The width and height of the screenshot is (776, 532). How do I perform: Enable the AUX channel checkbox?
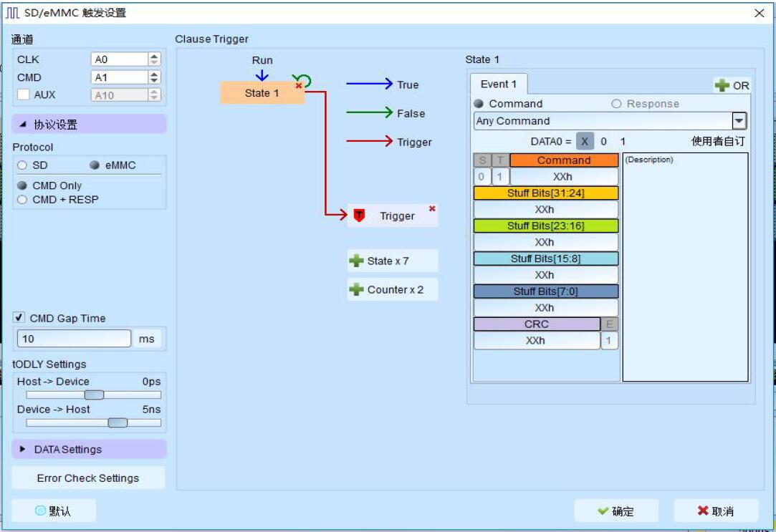[23, 95]
